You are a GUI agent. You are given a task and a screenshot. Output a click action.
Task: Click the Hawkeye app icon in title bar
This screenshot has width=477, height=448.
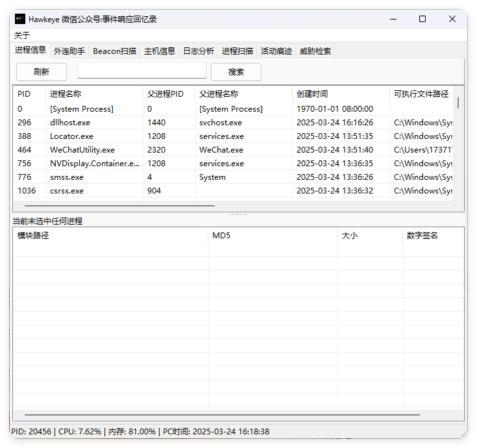pos(20,19)
